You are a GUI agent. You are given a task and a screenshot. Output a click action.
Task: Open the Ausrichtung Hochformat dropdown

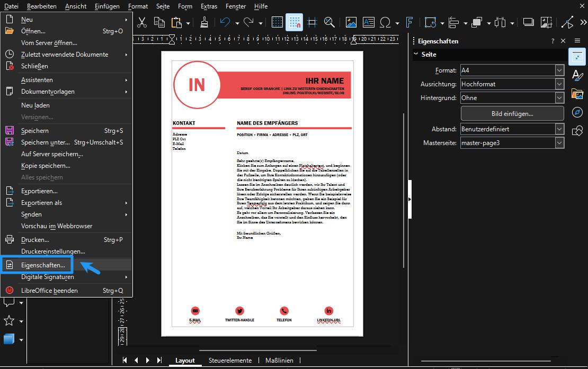559,84
